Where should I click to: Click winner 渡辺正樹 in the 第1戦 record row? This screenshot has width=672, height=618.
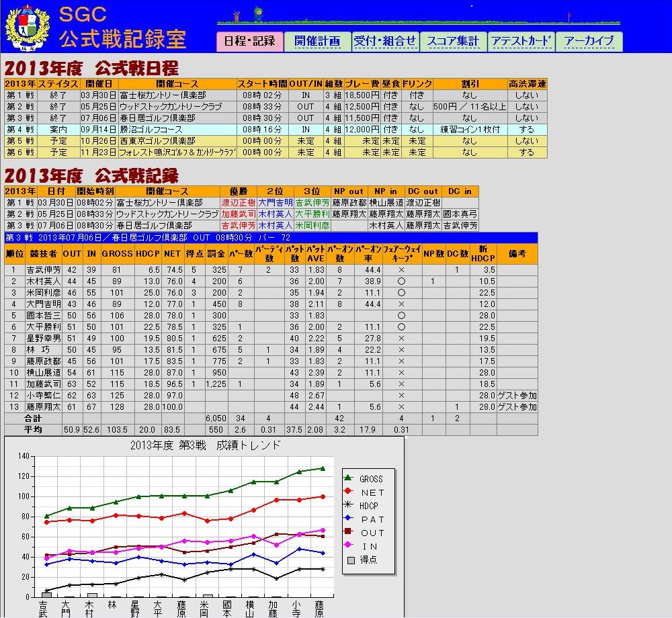pos(238,203)
